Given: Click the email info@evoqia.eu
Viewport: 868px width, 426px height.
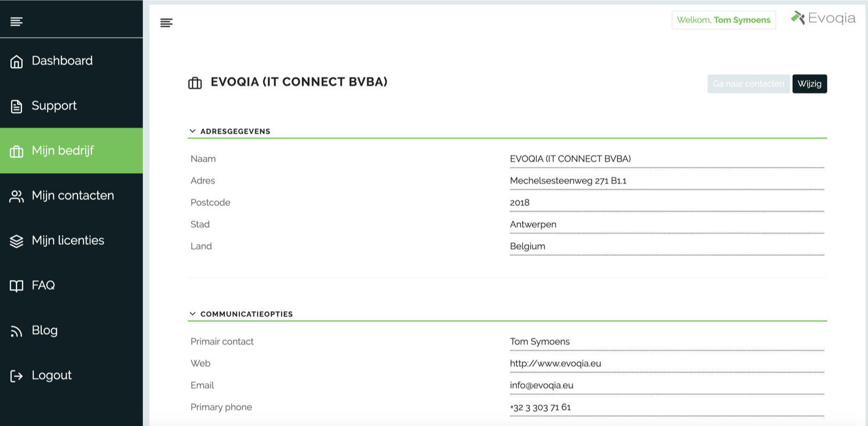Looking at the screenshot, I should (541, 385).
